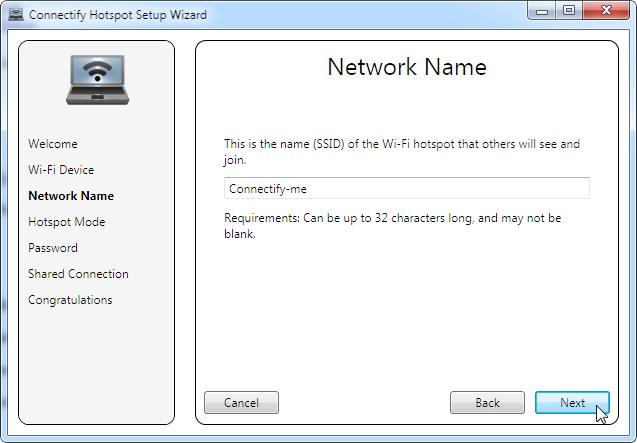This screenshot has height=443, width=637.
Task: Go to the Congratulations step
Action: (x=70, y=300)
